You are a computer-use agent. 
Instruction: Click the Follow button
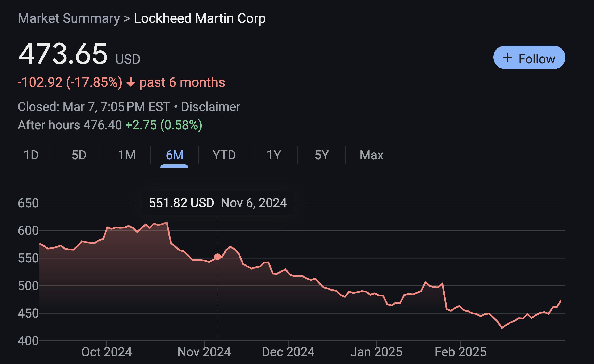[x=529, y=57]
